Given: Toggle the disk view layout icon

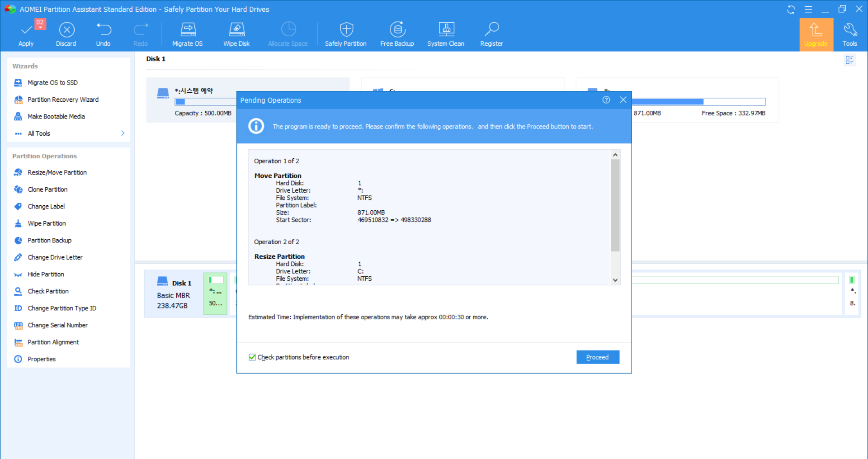Looking at the screenshot, I should (x=849, y=60).
